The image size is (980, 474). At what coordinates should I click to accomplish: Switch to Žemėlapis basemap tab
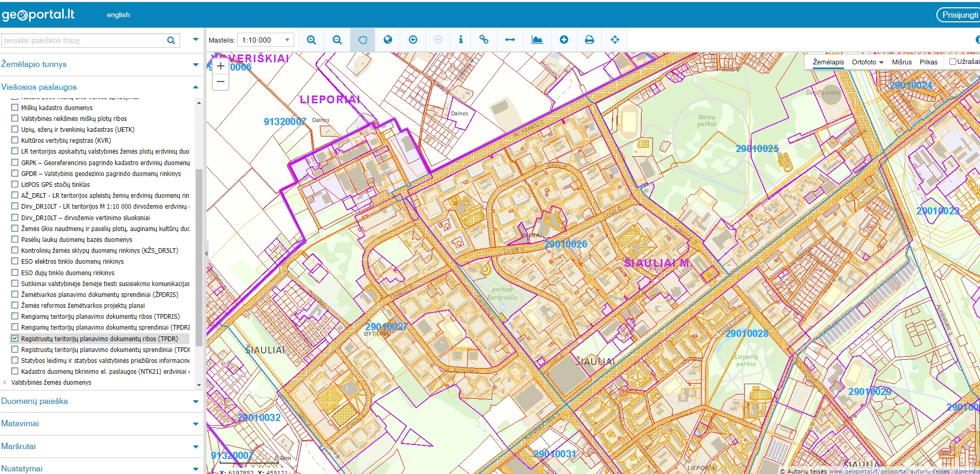click(828, 62)
